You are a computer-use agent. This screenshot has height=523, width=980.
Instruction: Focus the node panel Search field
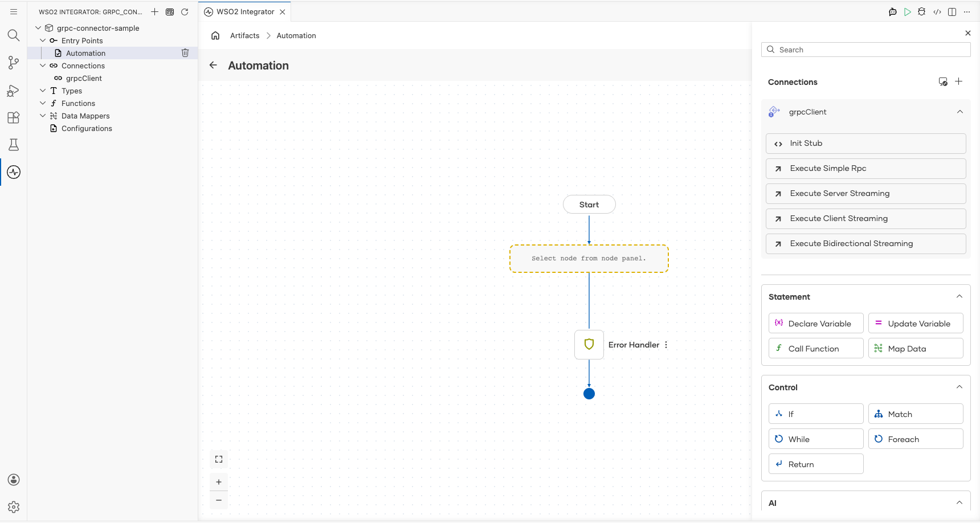866,50
